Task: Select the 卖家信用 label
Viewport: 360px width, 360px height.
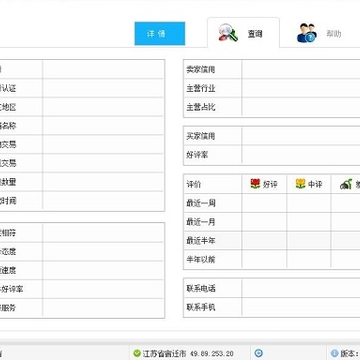Action: pos(201,70)
